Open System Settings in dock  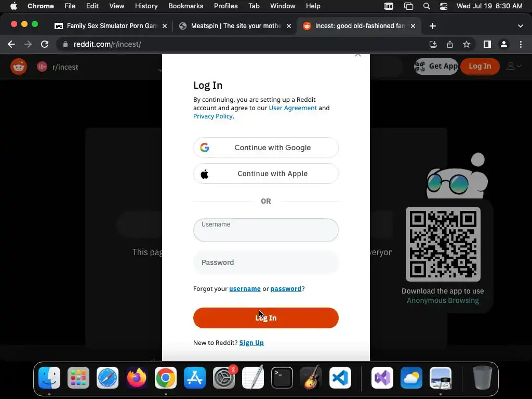point(224,378)
